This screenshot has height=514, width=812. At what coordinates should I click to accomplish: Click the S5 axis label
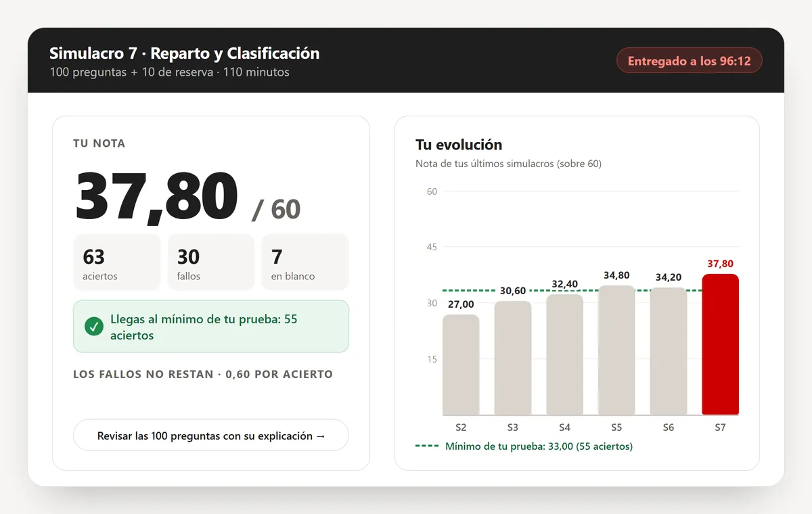point(616,427)
